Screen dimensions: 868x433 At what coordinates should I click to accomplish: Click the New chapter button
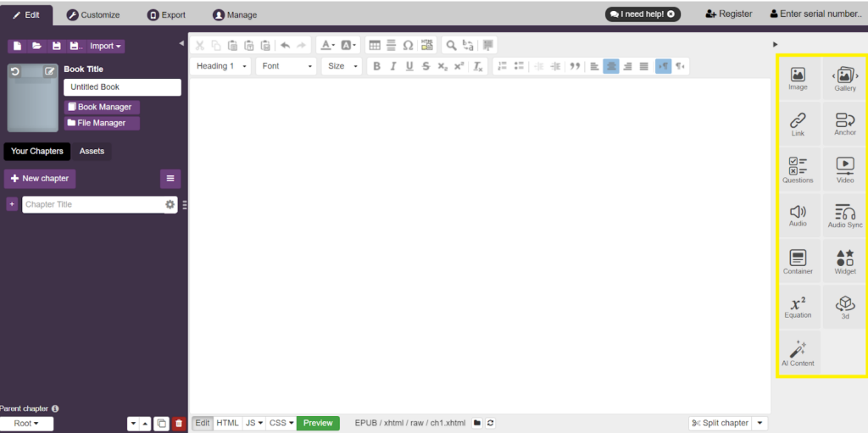[40, 179]
